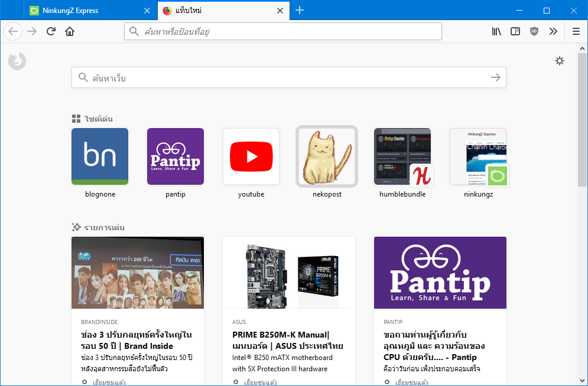
Task: Minimize the Firefox window
Action: coord(519,11)
